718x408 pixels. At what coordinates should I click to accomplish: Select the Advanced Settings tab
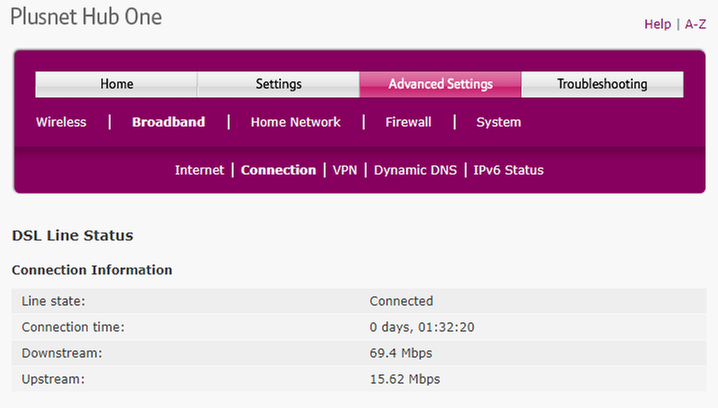(x=440, y=84)
